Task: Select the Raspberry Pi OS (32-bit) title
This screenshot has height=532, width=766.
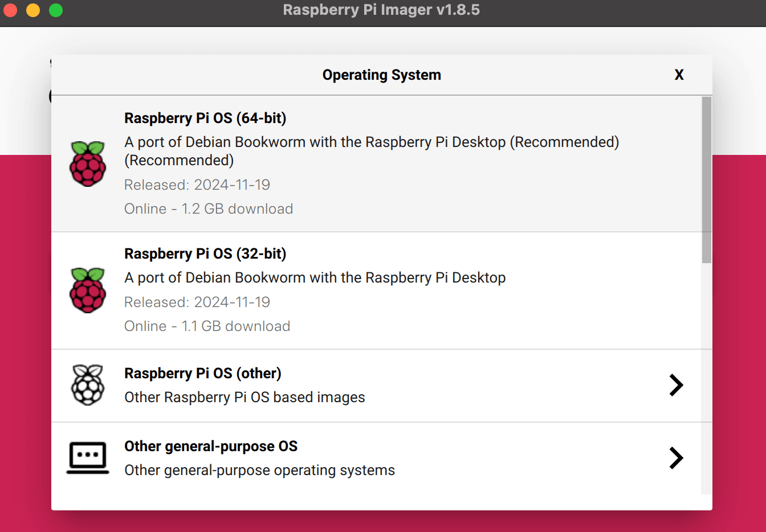Action: point(205,253)
